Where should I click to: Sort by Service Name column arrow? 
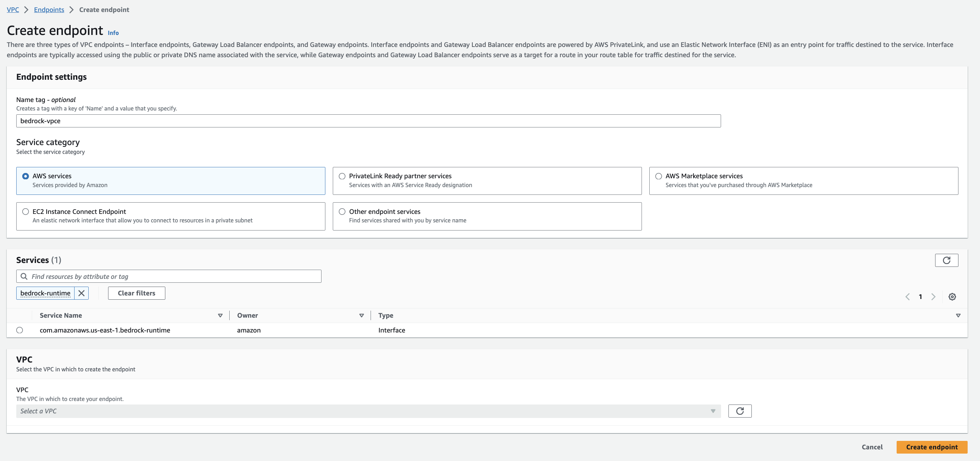tap(220, 316)
